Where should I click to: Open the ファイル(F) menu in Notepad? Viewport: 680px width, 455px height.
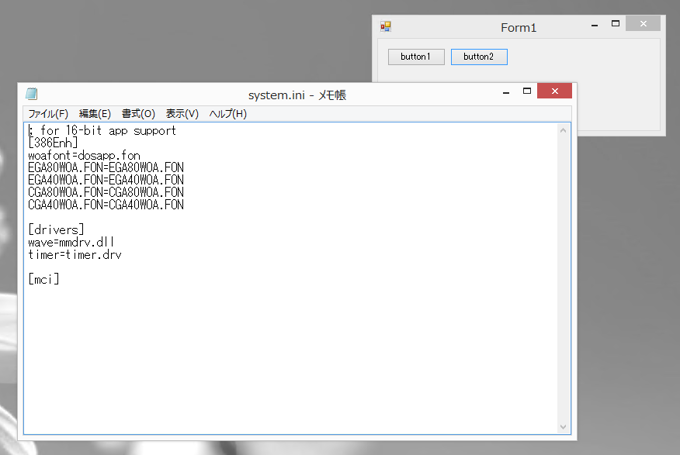[48, 114]
